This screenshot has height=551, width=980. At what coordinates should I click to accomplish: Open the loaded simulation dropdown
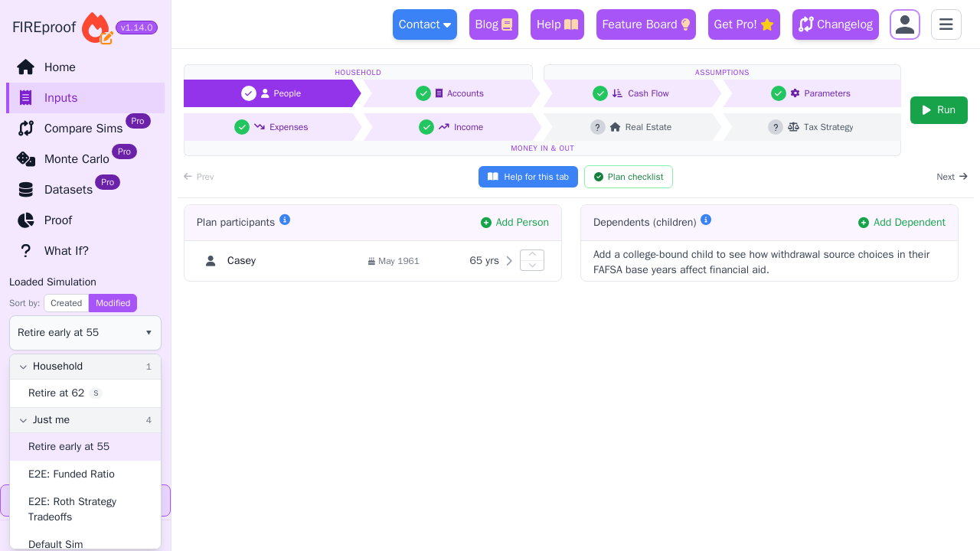pyautogui.click(x=85, y=333)
